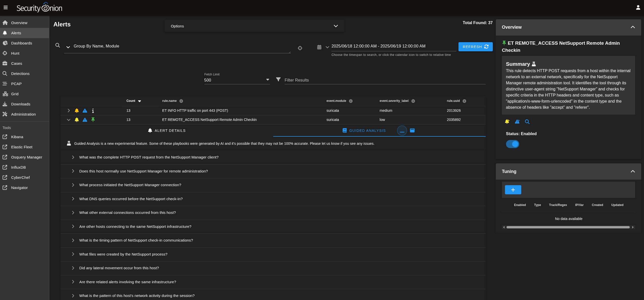Expand 'What files were created' question
Screen dimensions: 644x300
273,254
